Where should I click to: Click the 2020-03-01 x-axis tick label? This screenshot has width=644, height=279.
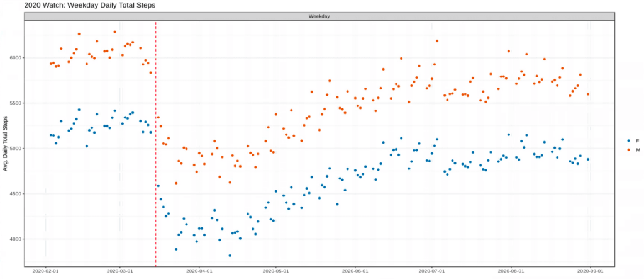[119, 271]
